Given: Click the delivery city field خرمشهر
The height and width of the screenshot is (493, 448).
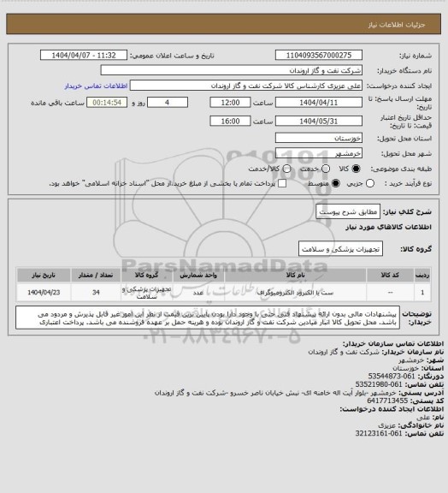Looking at the screenshot, I should coord(319,153).
